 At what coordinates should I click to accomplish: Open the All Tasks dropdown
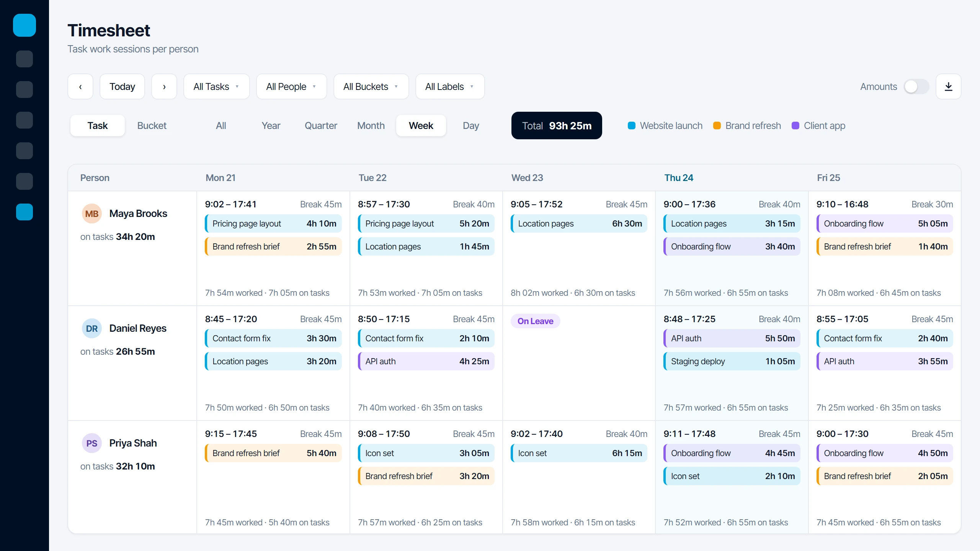pyautogui.click(x=217, y=86)
